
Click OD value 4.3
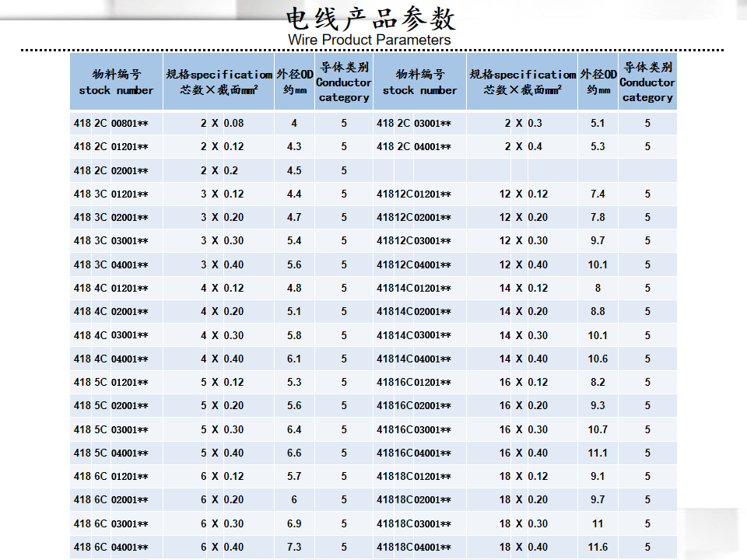pyautogui.click(x=294, y=147)
